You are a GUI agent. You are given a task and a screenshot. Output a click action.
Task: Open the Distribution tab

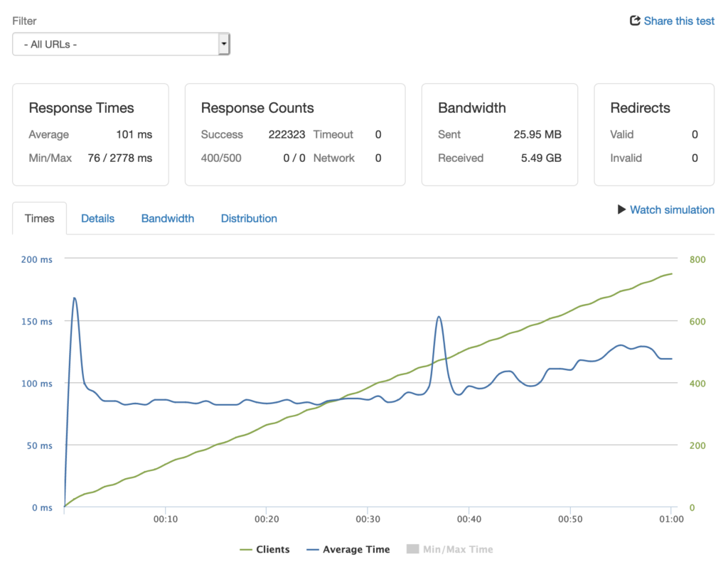tap(249, 218)
